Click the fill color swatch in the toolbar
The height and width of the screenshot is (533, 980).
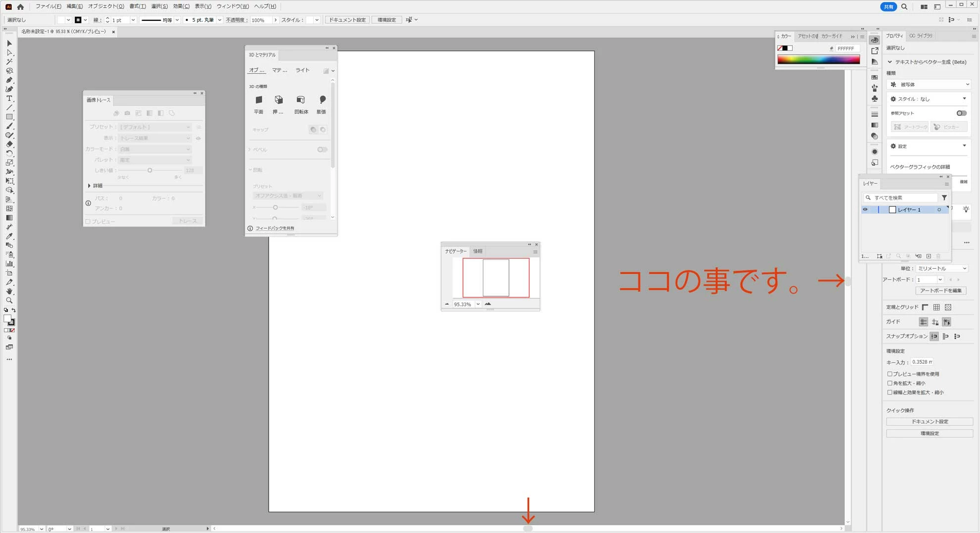click(7, 319)
